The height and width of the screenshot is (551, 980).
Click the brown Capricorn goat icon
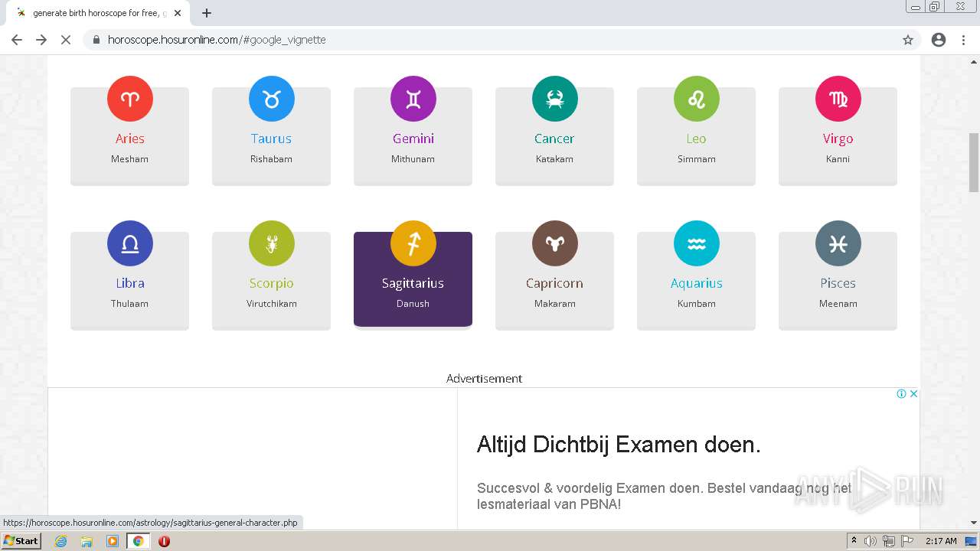pyautogui.click(x=555, y=243)
